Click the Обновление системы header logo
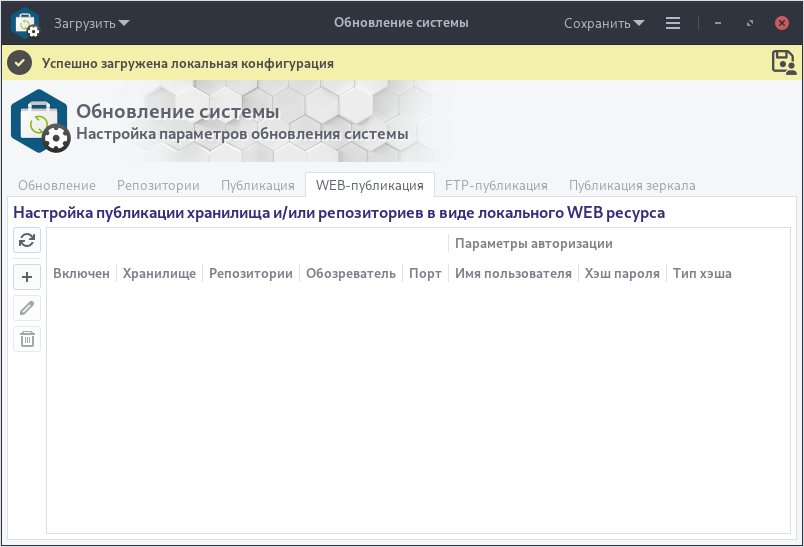 pos(40,121)
